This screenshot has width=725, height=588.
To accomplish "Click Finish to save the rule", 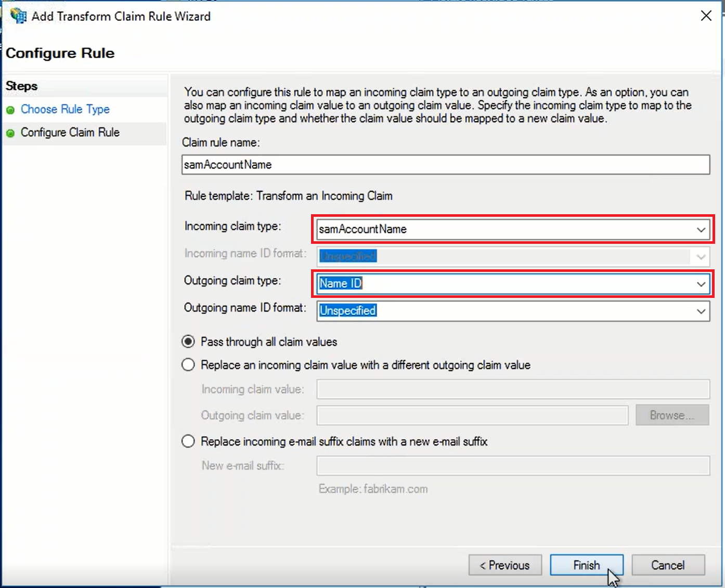I will pos(586,565).
